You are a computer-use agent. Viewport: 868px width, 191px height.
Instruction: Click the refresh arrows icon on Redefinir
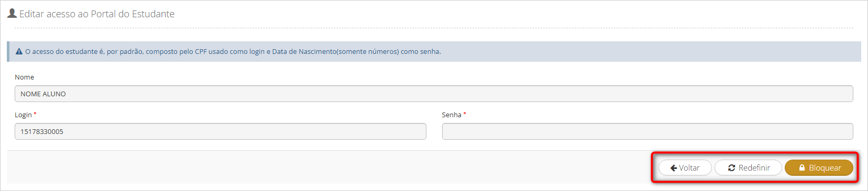(x=731, y=168)
